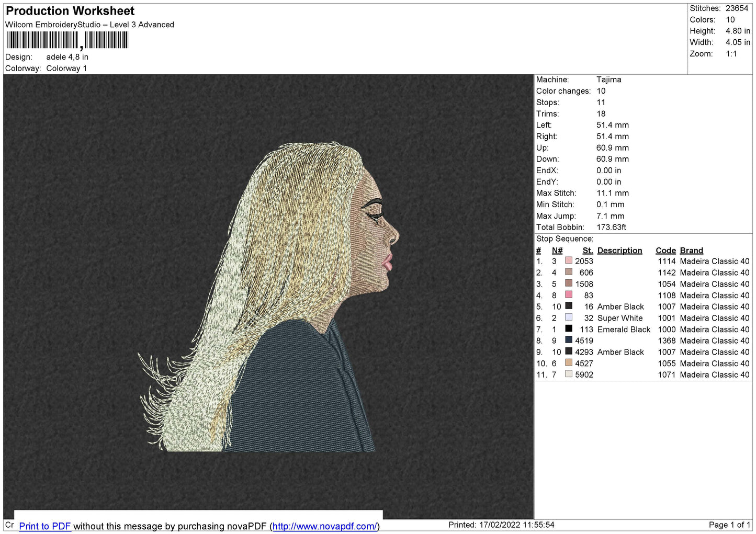Select stitch count 4519 in stop 8

(584, 340)
